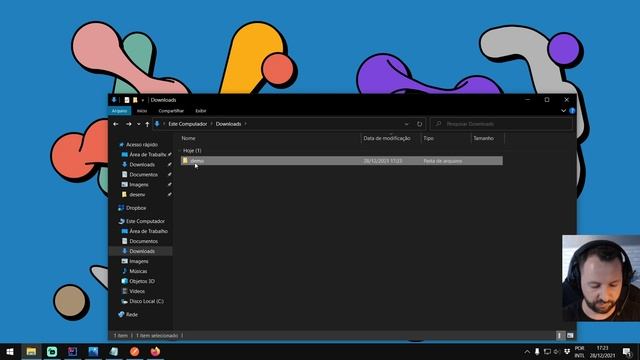Open Disco Local (C:) in the sidebar
Screen dimensions: 640x360
(x=146, y=301)
